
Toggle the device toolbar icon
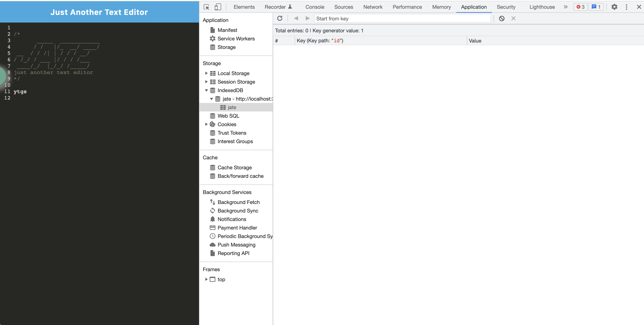coord(218,7)
